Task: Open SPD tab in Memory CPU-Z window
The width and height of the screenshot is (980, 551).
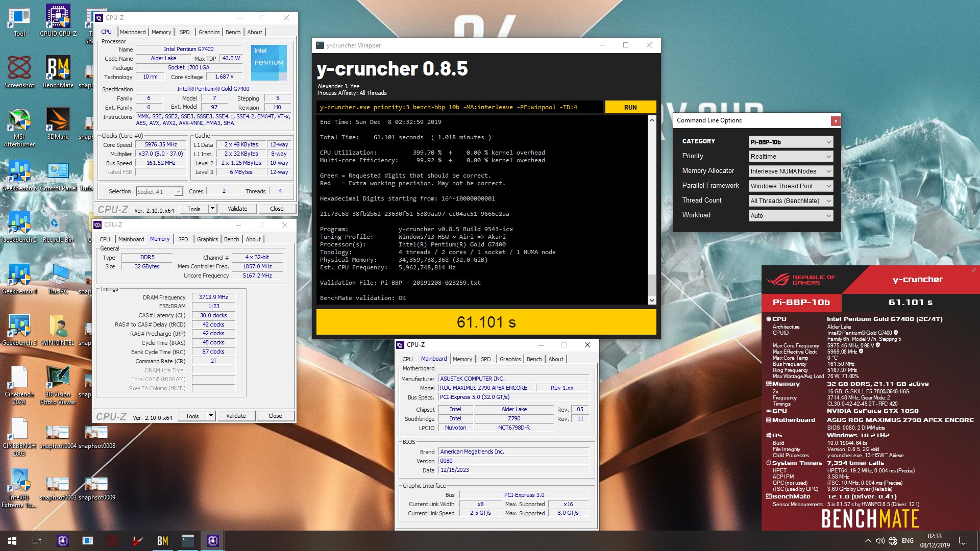Action: click(183, 239)
